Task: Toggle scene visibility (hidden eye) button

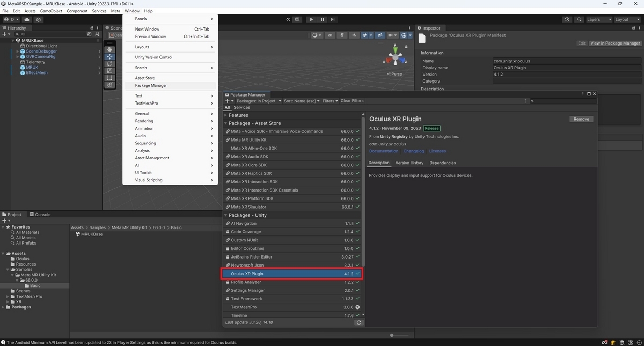Action: [x=380, y=35]
